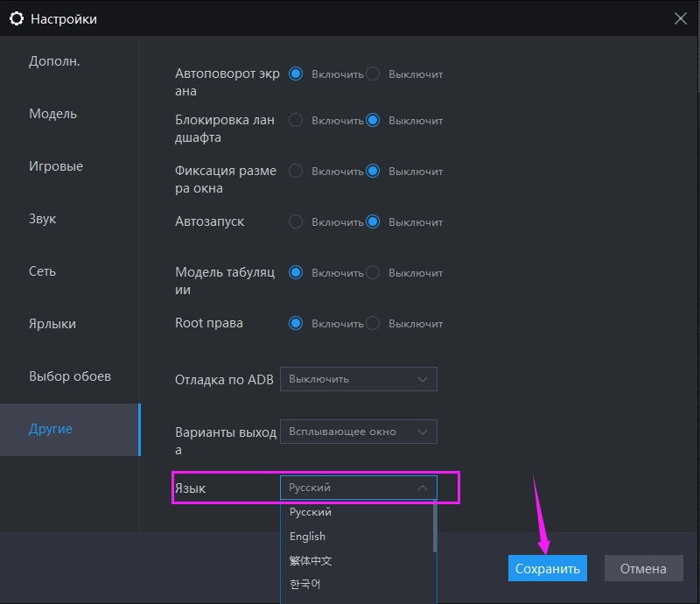Enable Фиксация размера окна radio option
Image resolution: width=700 pixels, height=604 pixels.
pyautogui.click(x=296, y=171)
